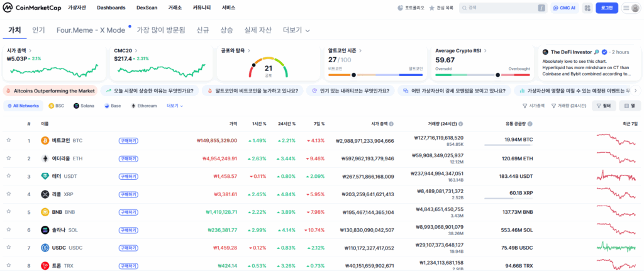Screen dimensions: 644x271
Task: Open USDC 7-day sparkline chart
Action: (x=616, y=248)
